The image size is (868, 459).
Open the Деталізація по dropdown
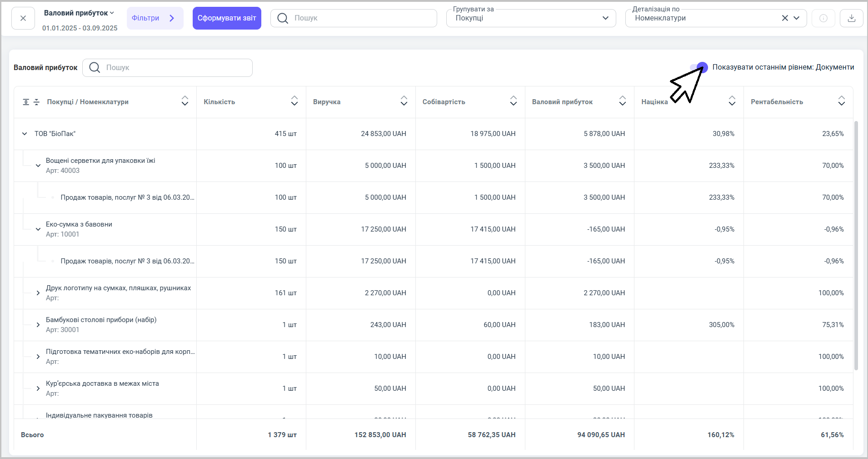(796, 18)
